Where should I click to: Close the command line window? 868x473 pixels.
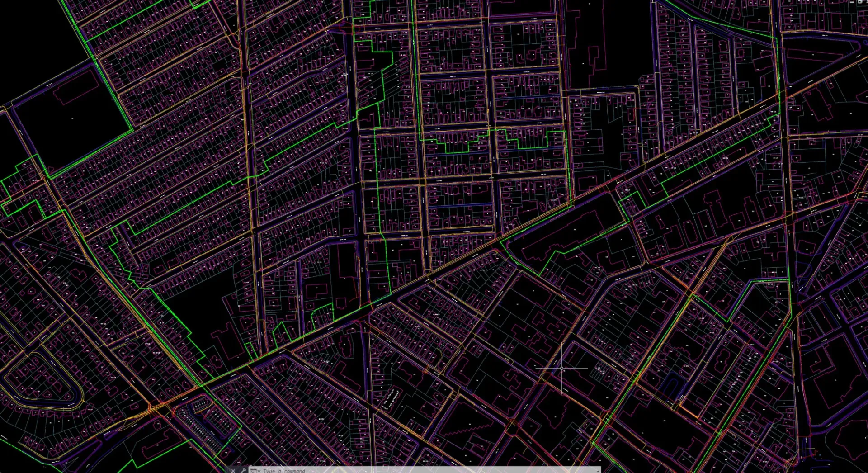pyautogui.click(x=233, y=471)
